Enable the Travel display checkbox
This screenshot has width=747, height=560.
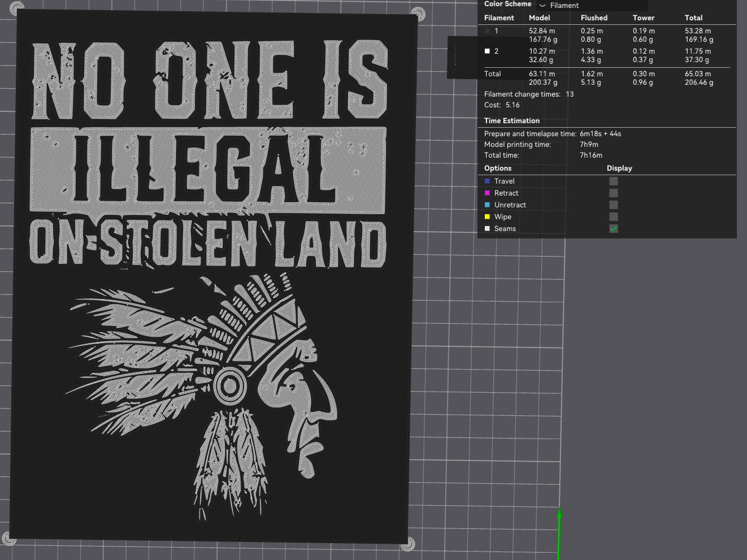tap(614, 181)
